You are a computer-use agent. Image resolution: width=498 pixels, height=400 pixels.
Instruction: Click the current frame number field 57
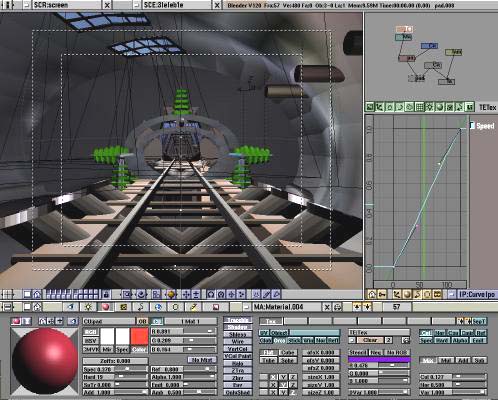397,307
